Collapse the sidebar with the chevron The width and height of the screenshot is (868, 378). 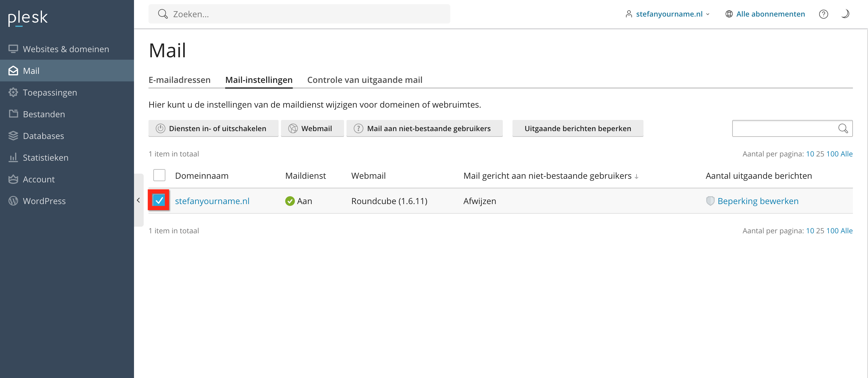138,200
